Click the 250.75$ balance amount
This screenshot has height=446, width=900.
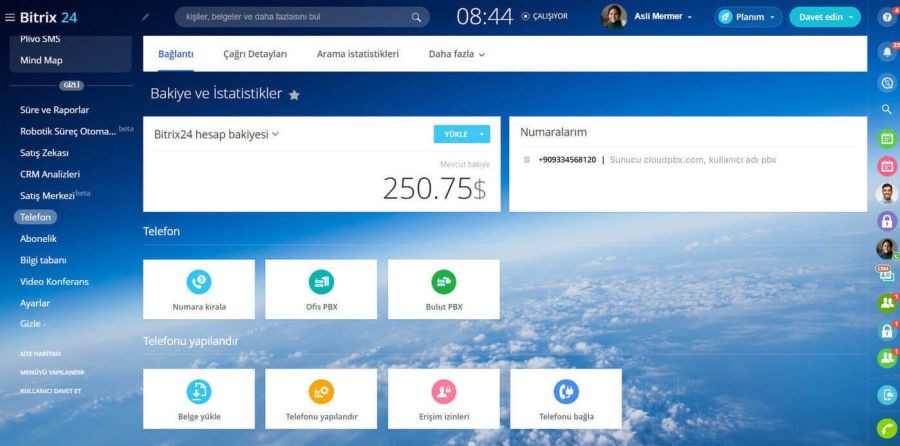click(x=435, y=188)
